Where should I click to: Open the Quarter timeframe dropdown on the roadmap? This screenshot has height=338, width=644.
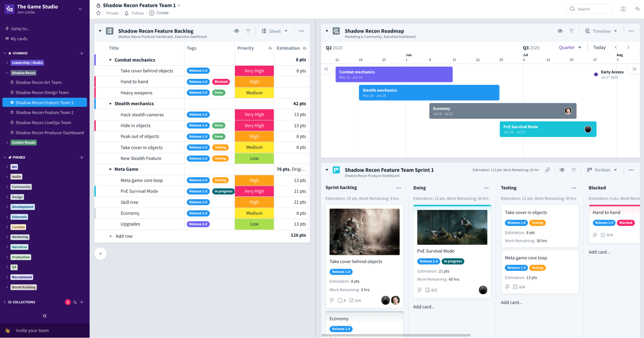570,47
